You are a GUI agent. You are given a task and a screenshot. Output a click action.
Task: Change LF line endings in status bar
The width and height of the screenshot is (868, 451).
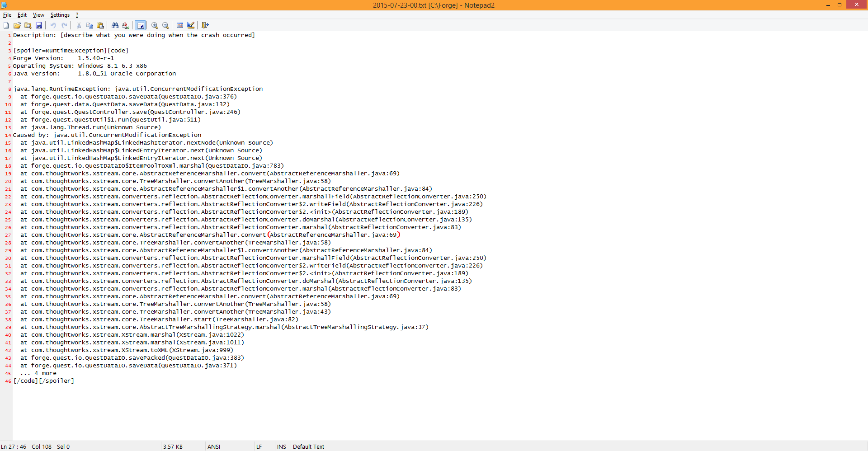tap(259, 446)
